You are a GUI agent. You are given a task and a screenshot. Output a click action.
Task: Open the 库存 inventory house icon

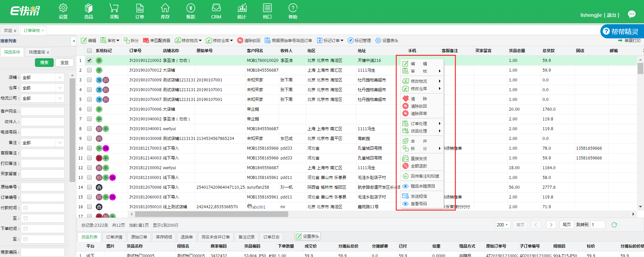point(165,11)
